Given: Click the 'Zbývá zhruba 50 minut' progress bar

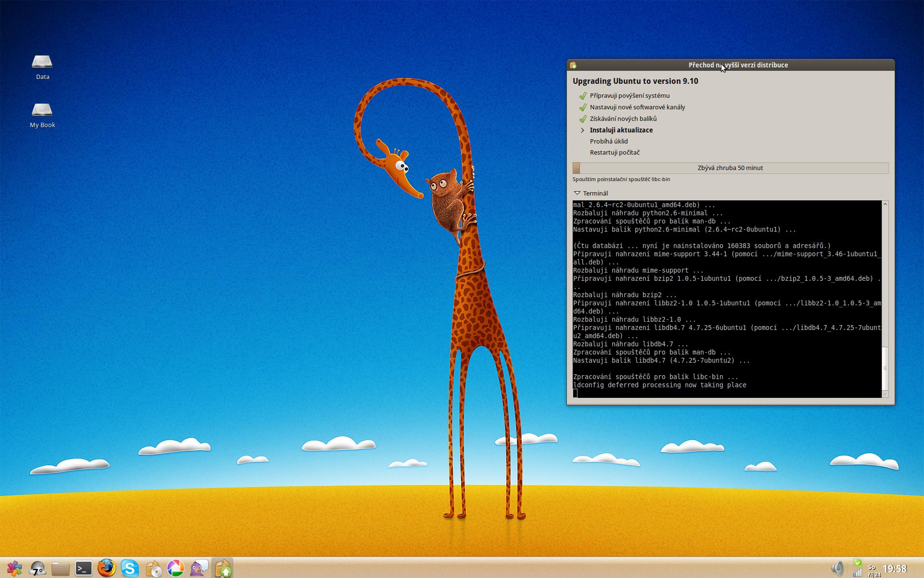Looking at the screenshot, I should [x=731, y=168].
